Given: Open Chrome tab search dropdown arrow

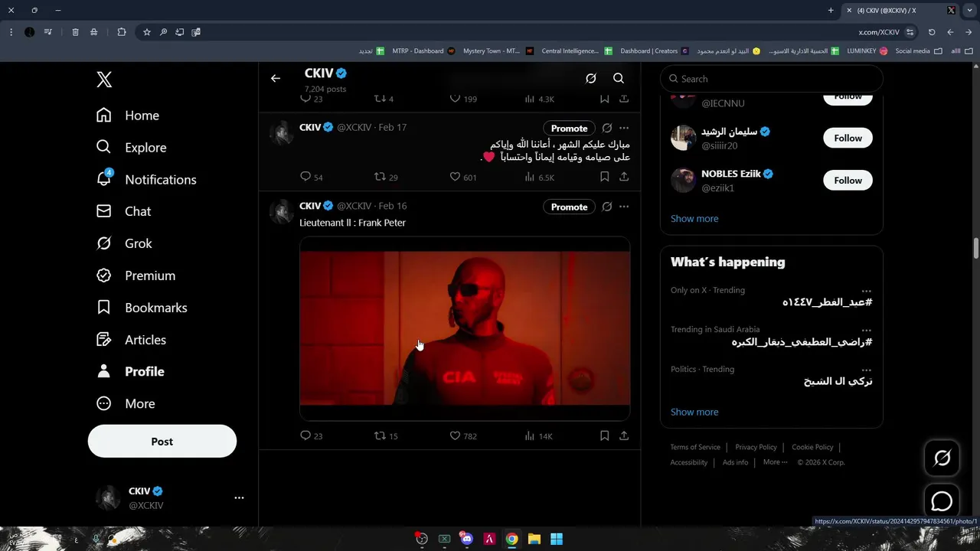Looking at the screenshot, I should tap(969, 10).
